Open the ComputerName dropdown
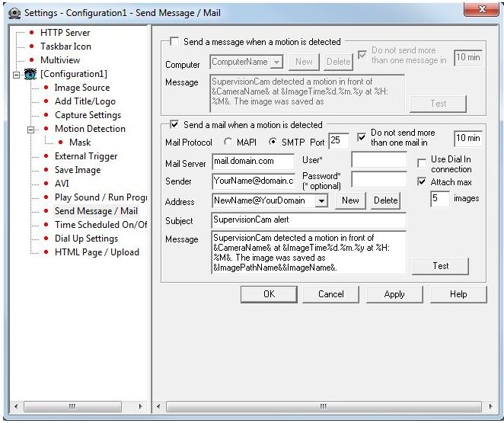Viewport: 504px width, 423px height. (276, 62)
